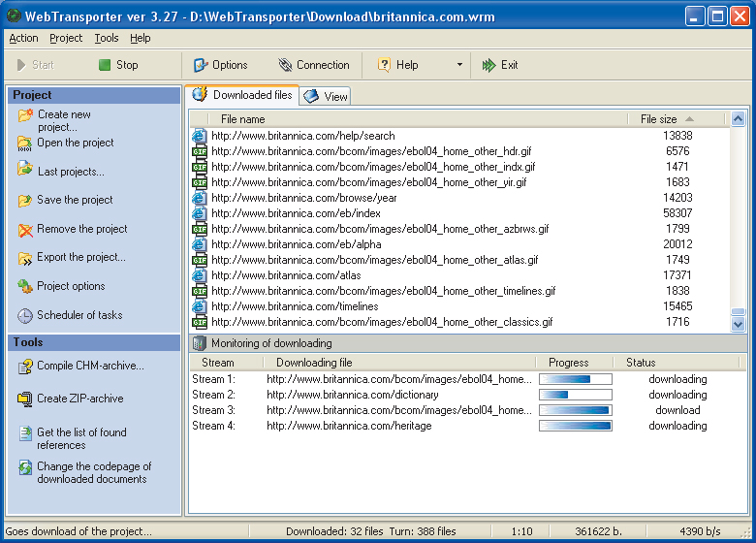
Task: Click Remove the project red X icon
Action: [25, 230]
